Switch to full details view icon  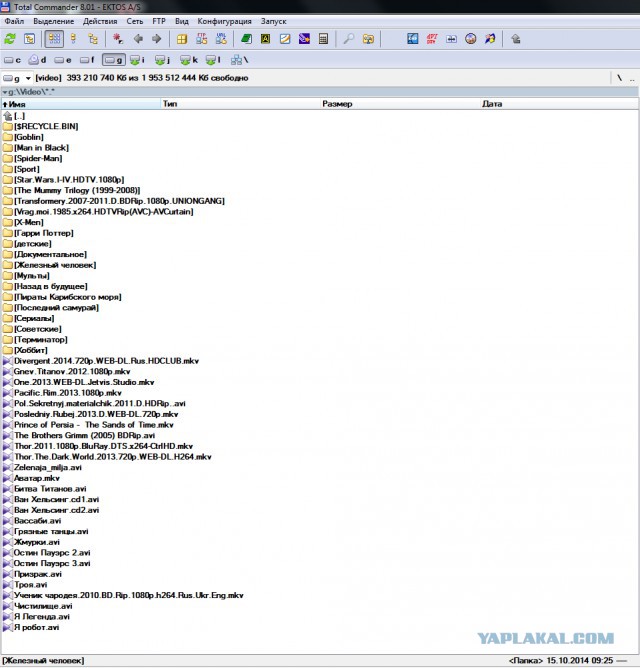pyautogui.click(x=74, y=39)
